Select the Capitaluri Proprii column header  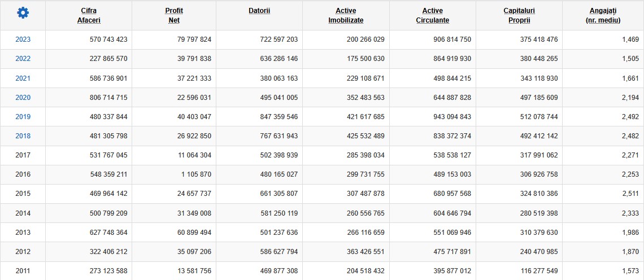coord(519,15)
